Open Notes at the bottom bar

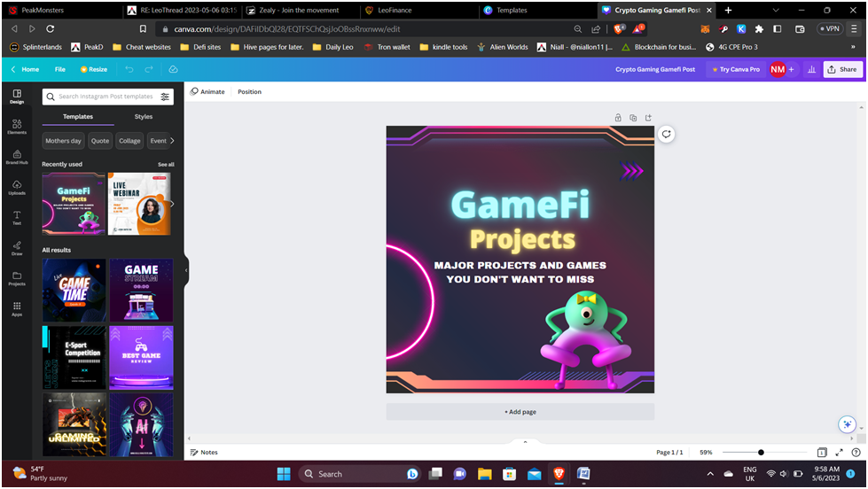tap(204, 453)
